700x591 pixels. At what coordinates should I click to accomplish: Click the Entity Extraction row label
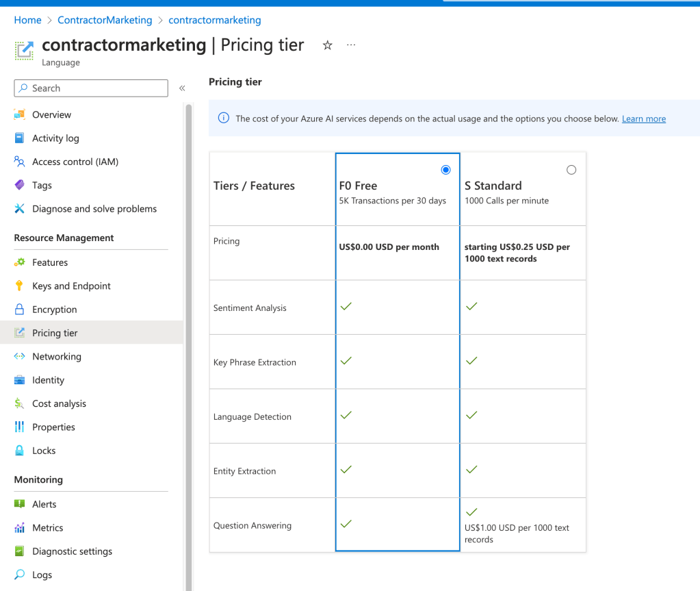tap(244, 471)
